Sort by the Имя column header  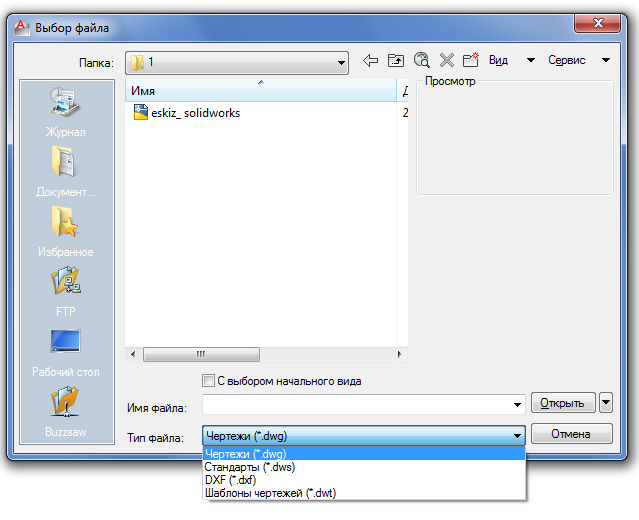tap(261, 90)
